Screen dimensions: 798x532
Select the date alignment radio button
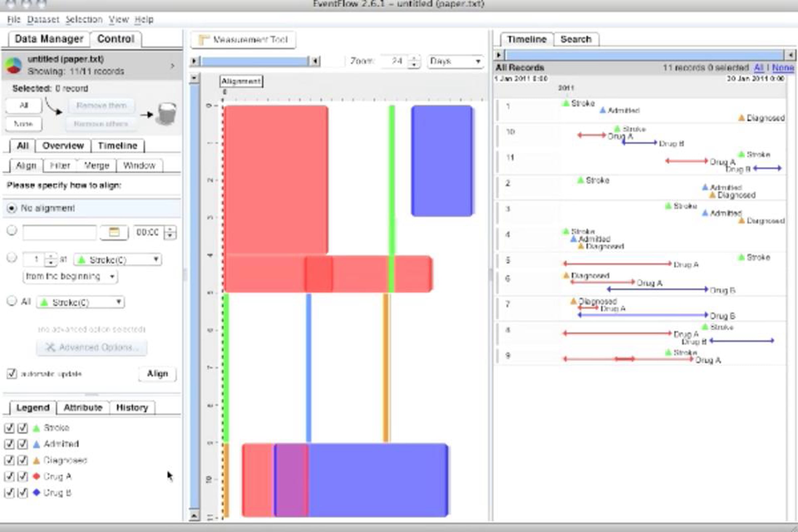click(12, 231)
